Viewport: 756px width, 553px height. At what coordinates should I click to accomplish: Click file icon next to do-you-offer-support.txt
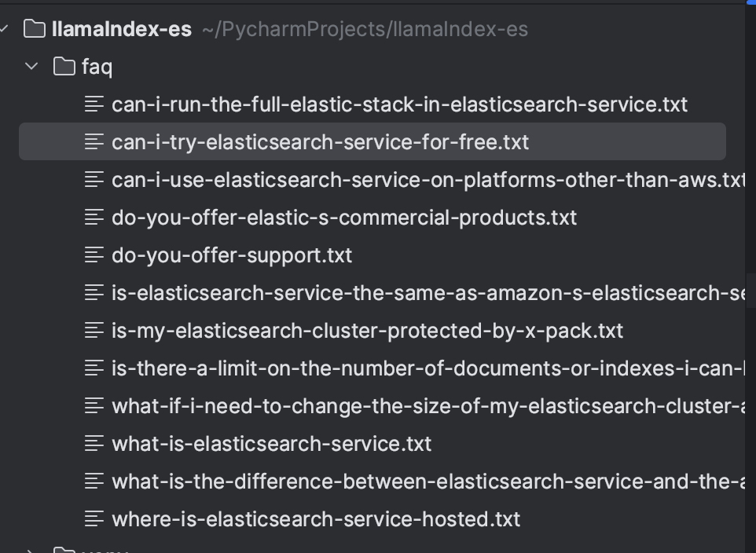coord(94,255)
